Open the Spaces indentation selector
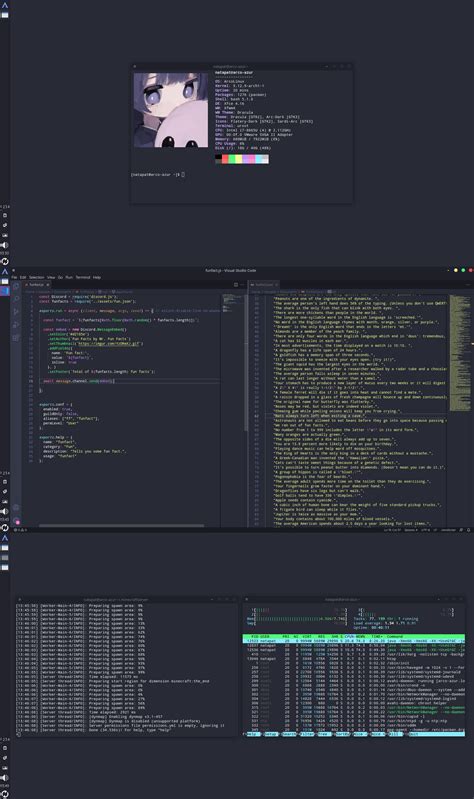 point(410,530)
